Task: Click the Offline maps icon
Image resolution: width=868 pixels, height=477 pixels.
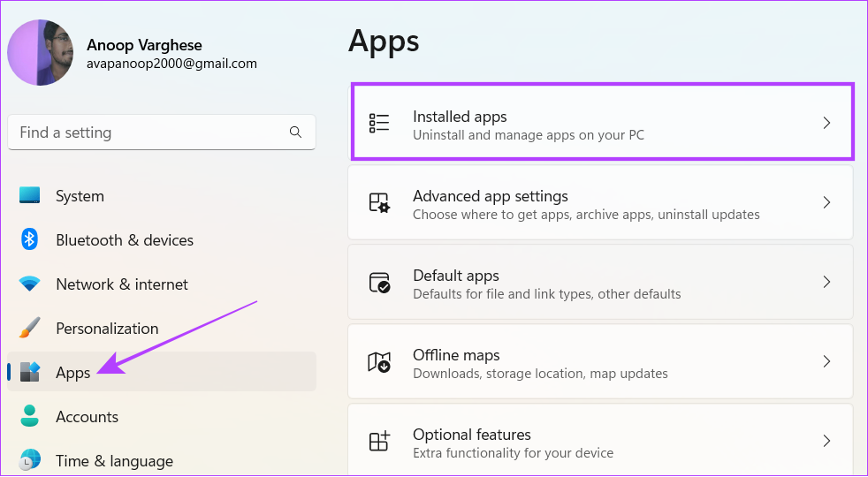Action: click(x=379, y=362)
